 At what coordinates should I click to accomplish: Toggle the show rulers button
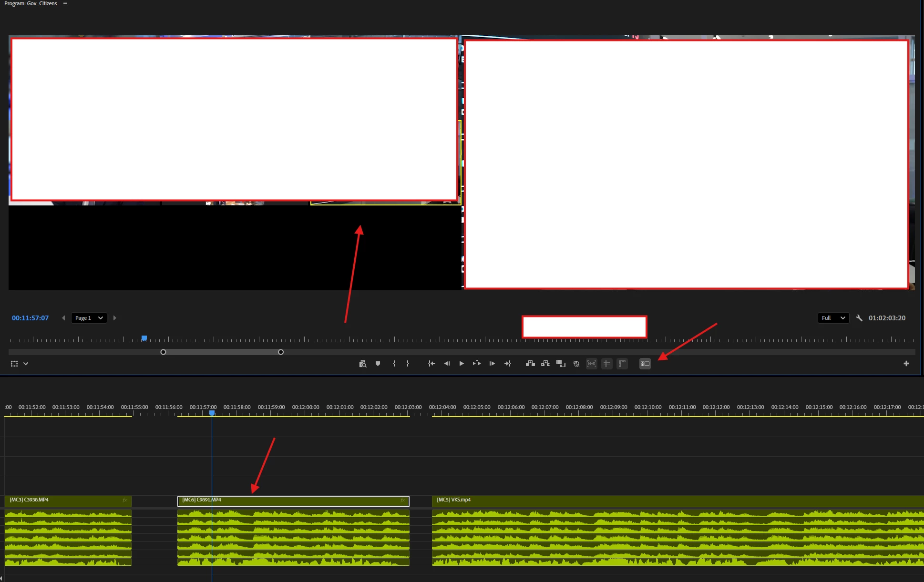point(622,364)
